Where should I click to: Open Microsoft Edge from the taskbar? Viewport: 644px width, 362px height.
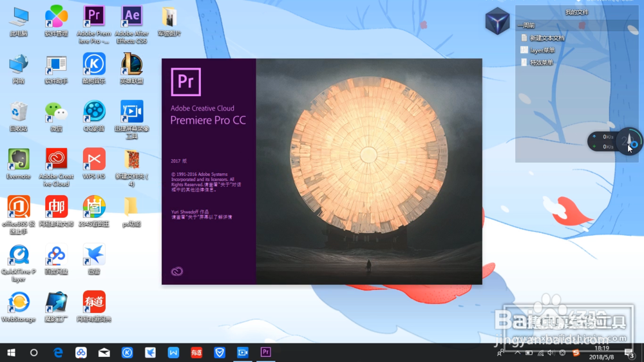pos(58,352)
